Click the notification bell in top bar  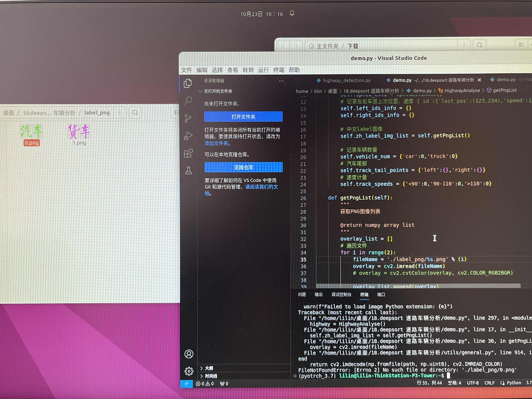[292, 13]
